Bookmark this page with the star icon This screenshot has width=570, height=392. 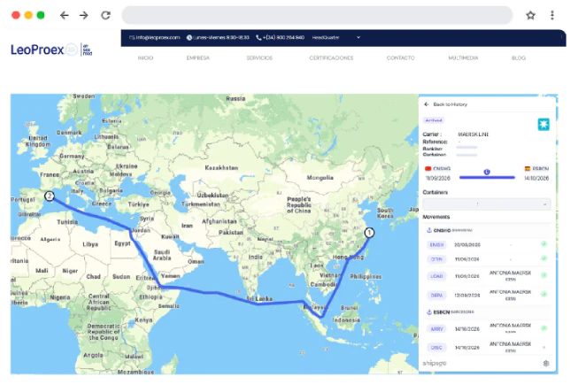(530, 15)
